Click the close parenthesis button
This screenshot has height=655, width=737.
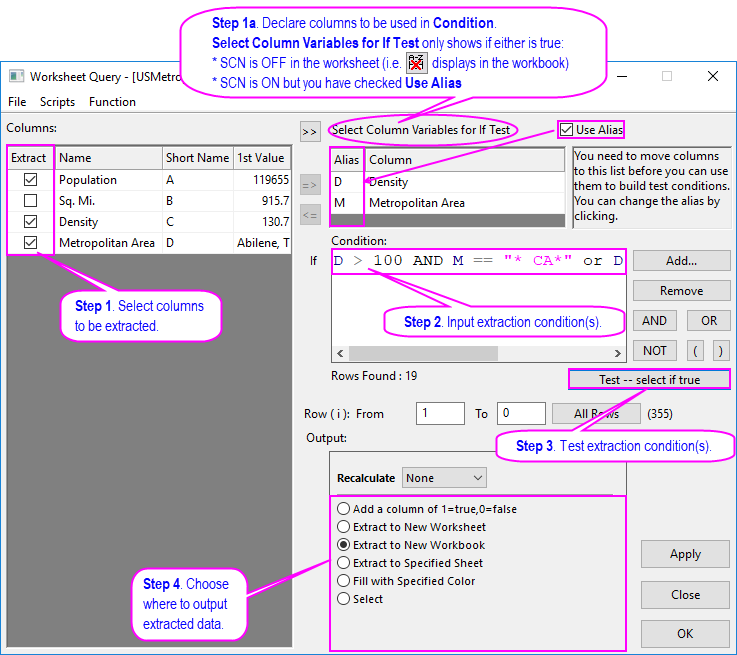(721, 351)
